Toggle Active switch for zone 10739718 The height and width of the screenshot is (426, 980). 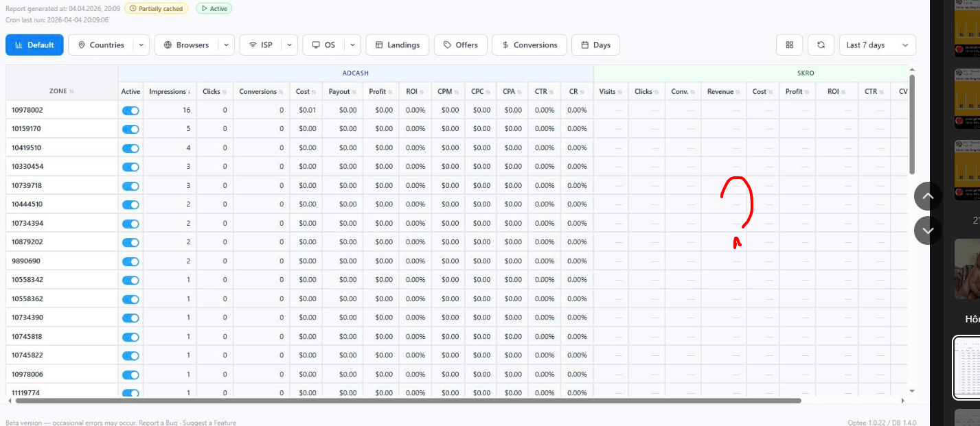130,186
